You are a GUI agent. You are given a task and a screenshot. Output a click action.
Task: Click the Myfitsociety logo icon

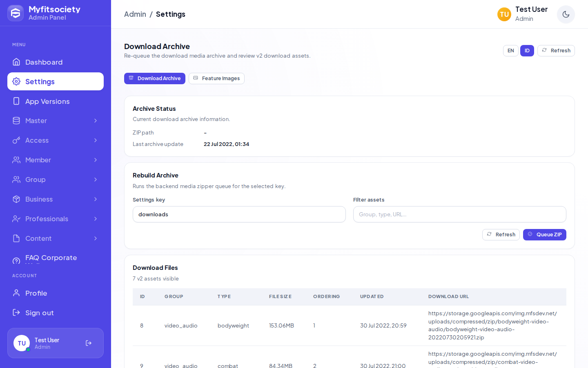coord(16,13)
